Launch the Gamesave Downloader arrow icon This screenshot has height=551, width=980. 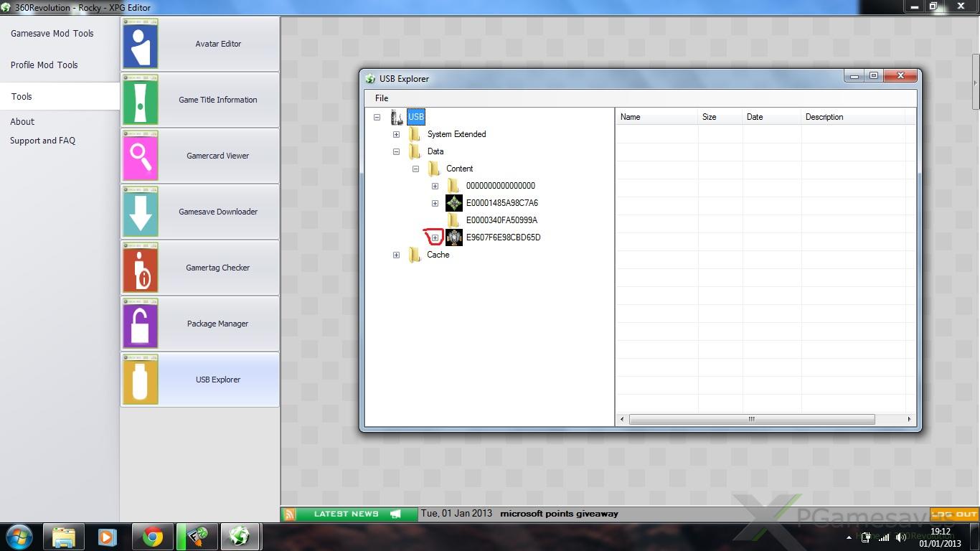141,212
